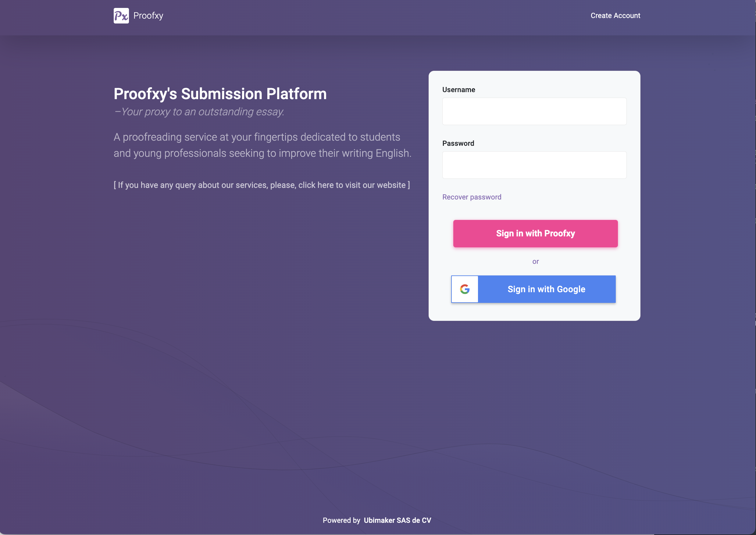Click the proofreading service description paragraph
The height and width of the screenshot is (535, 756).
pos(262,145)
